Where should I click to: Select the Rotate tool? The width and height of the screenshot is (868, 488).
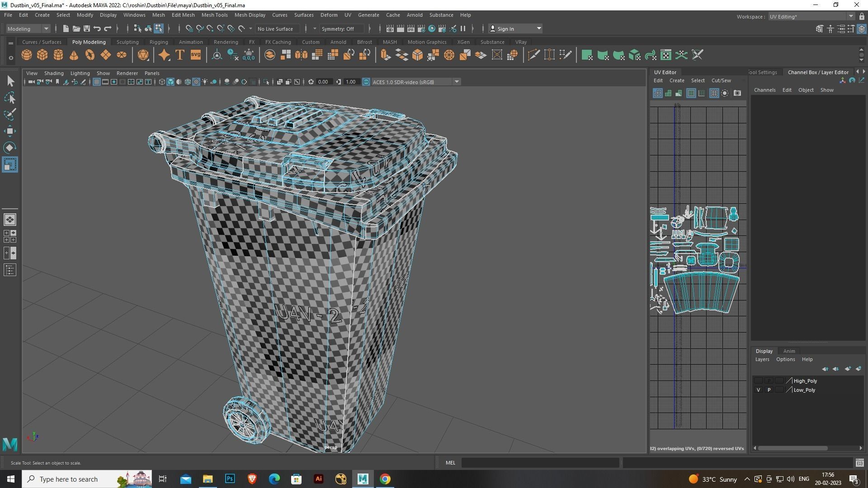[10, 148]
